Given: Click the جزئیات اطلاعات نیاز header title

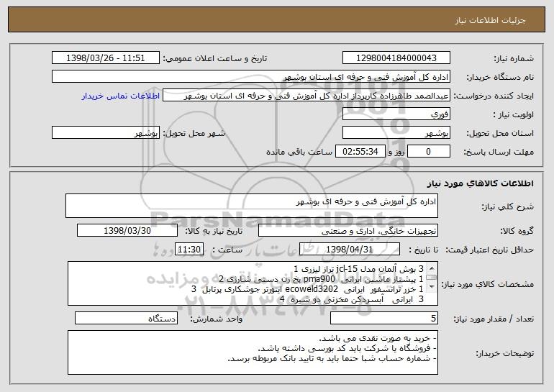Looking at the screenshot, I should tap(490, 20).
